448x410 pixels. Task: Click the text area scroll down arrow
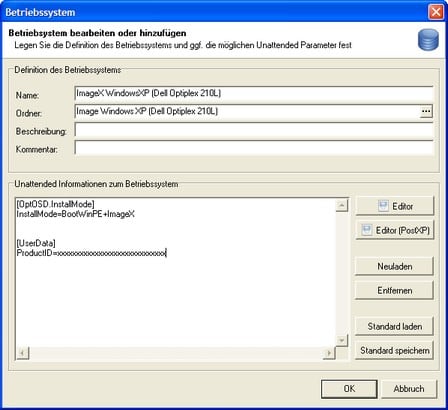342,340
